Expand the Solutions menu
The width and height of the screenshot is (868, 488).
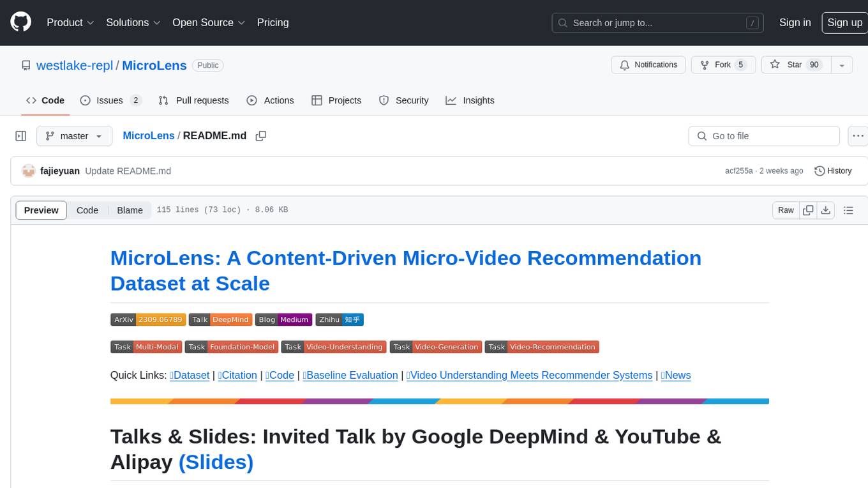click(133, 22)
